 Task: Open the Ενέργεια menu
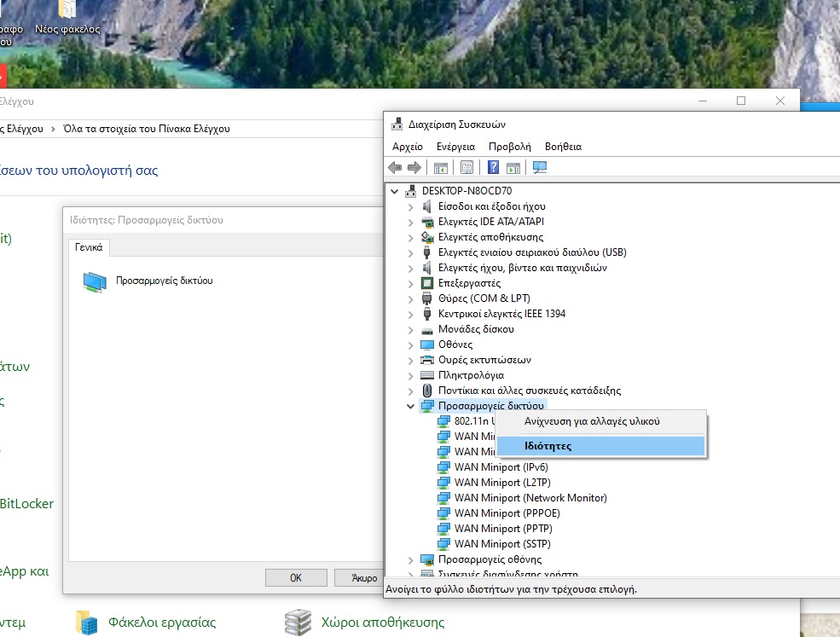(456, 147)
